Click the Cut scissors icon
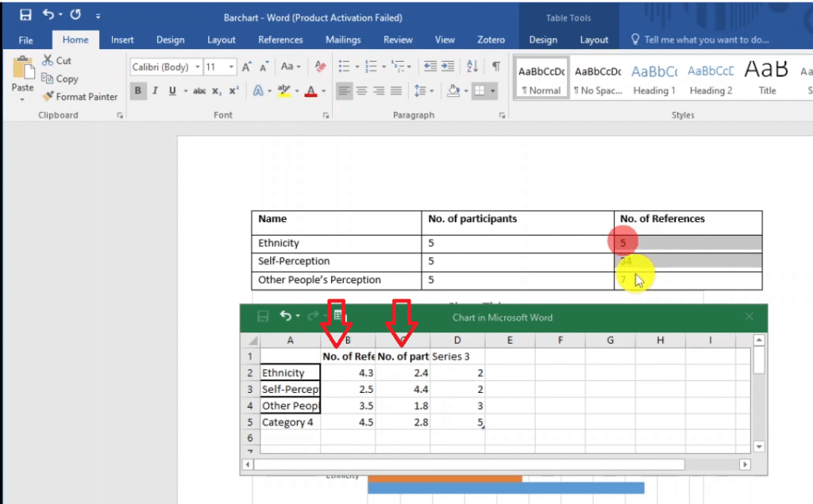Viewport: 813px width, 504px height. click(48, 60)
